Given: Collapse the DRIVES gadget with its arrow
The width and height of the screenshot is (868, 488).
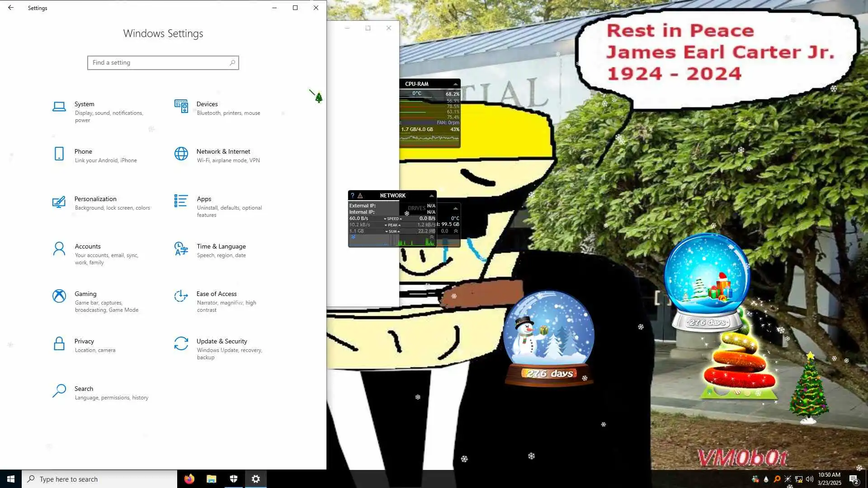Looking at the screenshot, I should [x=455, y=208].
